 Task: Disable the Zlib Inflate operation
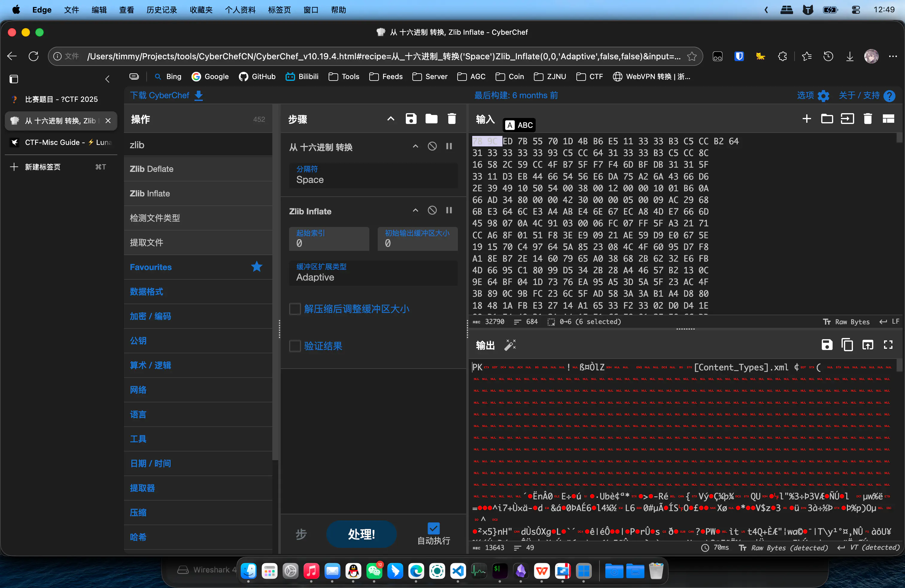tap(432, 211)
